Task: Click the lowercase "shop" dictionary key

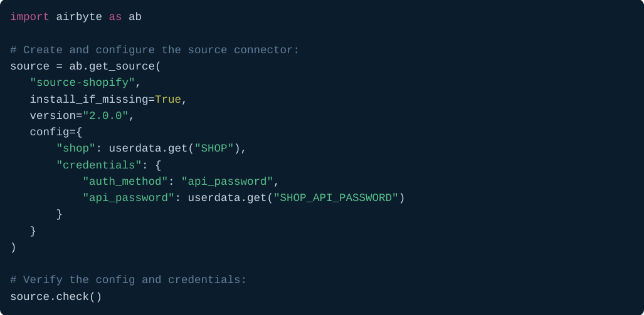Action: pyautogui.click(x=76, y=148)
